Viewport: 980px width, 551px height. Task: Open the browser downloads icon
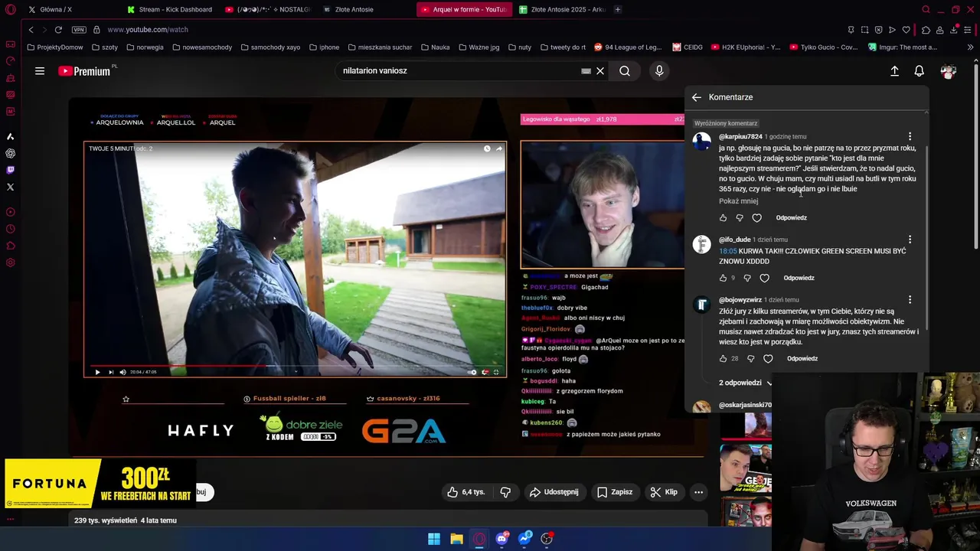click(954, 30)
